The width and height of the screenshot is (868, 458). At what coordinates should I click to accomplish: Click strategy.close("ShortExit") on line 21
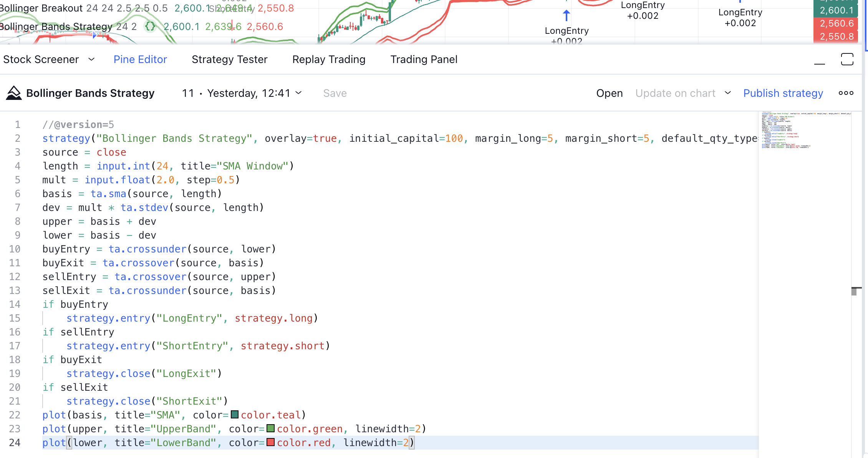(x=147, y=401)
